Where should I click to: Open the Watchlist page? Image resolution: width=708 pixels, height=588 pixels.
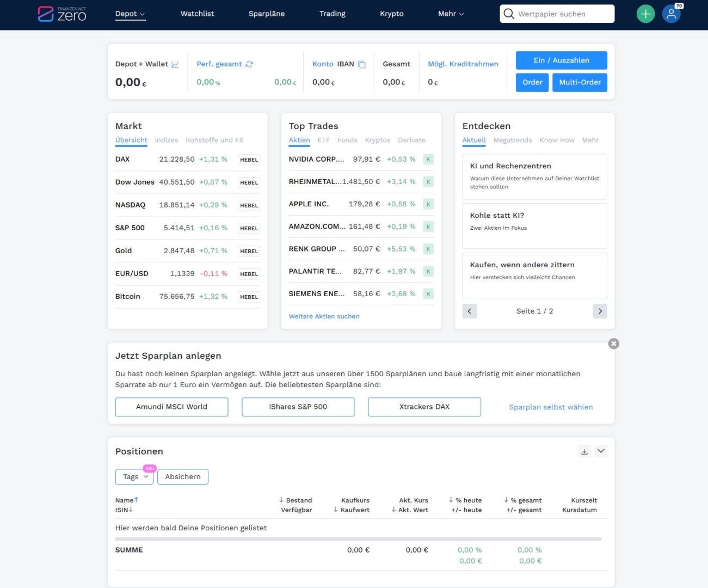tap(197, 14)
